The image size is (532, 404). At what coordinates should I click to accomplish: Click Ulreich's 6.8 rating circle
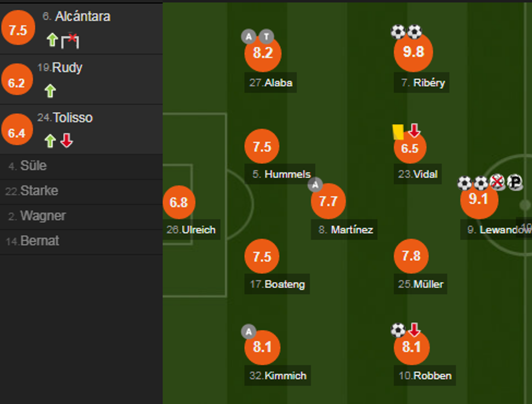tap(179, 202)
